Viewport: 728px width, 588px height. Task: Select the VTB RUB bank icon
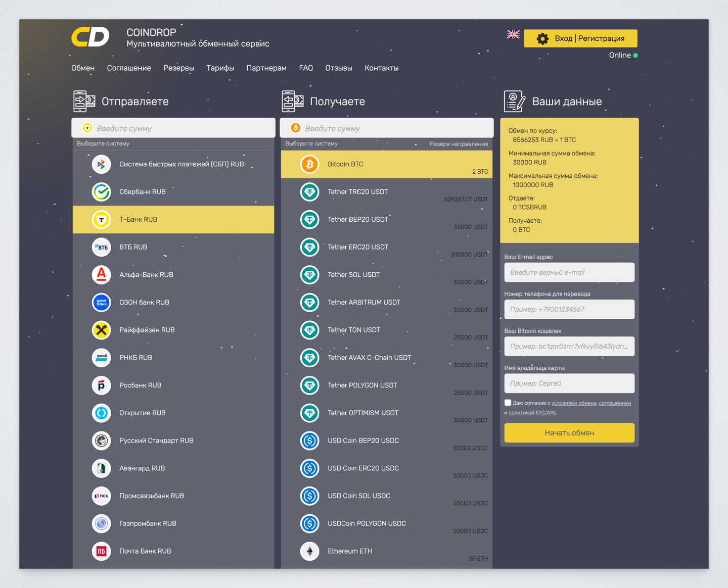click(x=101, y=247)
